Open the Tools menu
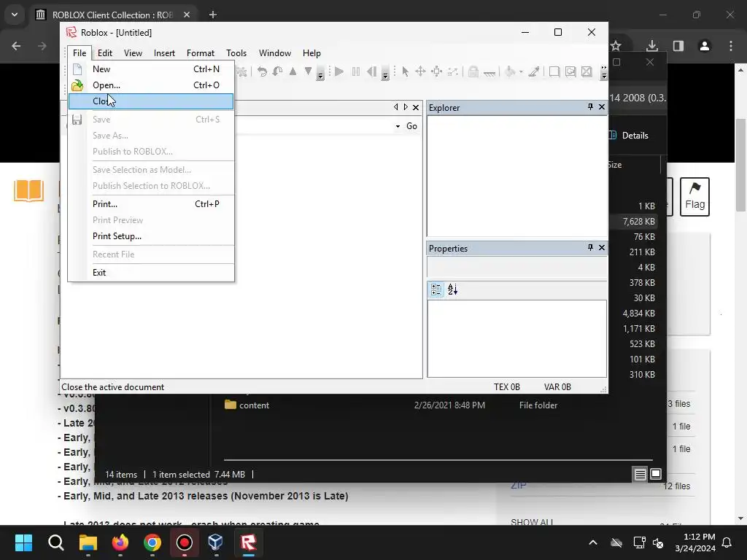This screenshot has width=747, height=560. [x=236, y=52]
